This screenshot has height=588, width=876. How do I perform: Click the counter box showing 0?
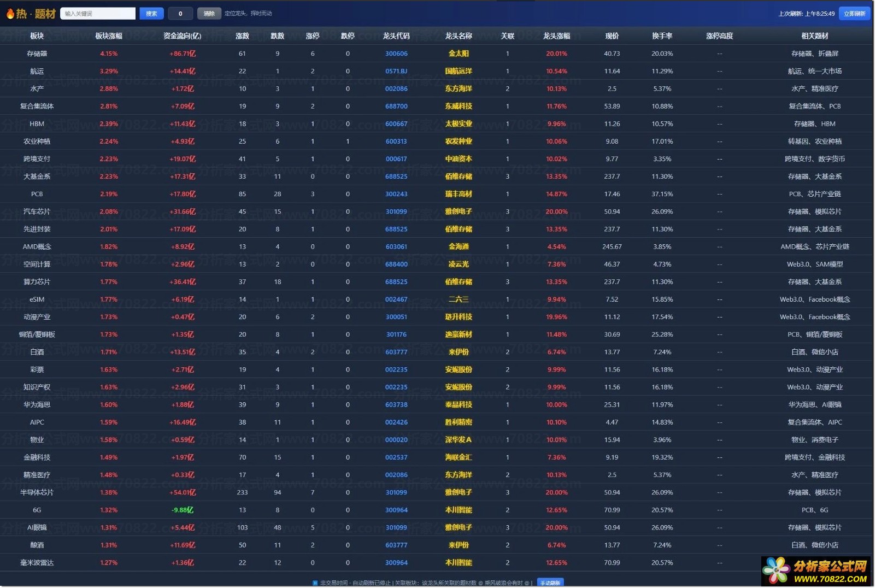[180, 14]
